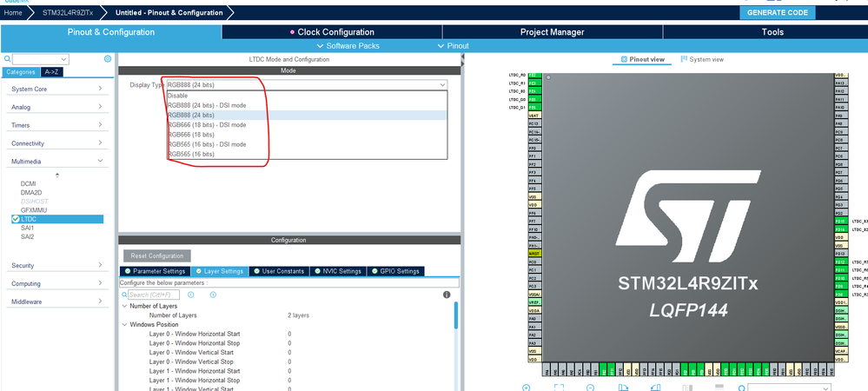
Task: Expand the Timers category
Action: (x=57, y=125)
